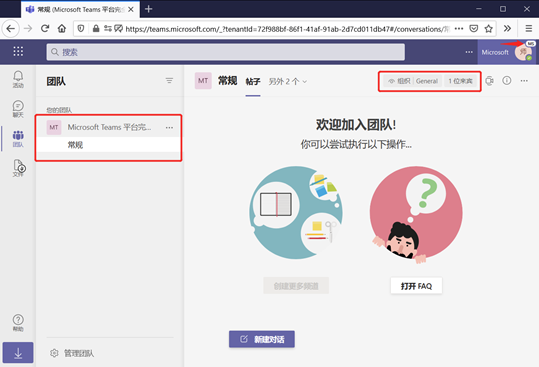Open the Files icon in sidebar
539x367 pixels.
pyautogui.click(x=19, y=168)
